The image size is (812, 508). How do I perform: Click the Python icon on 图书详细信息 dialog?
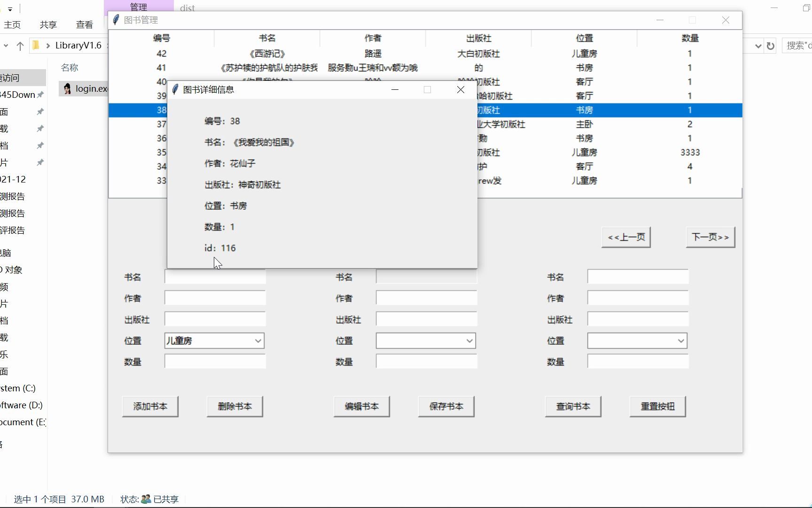174,89
